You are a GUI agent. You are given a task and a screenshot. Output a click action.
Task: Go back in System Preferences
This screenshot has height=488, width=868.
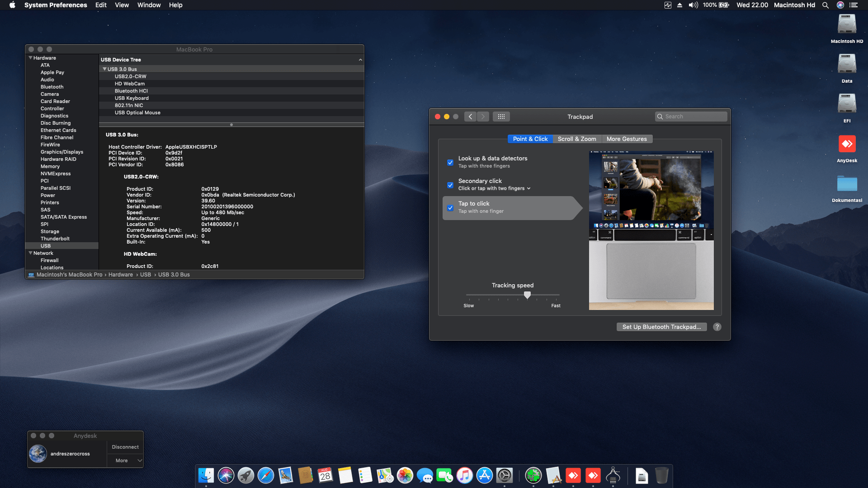470,117
